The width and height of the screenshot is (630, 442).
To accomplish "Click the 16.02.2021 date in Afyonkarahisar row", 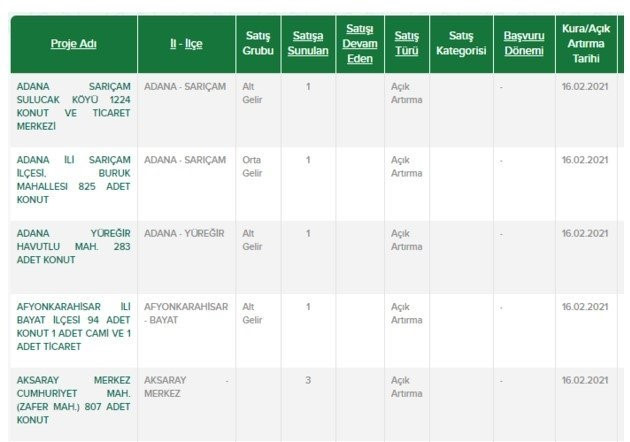I will click(x=585, y=307).
